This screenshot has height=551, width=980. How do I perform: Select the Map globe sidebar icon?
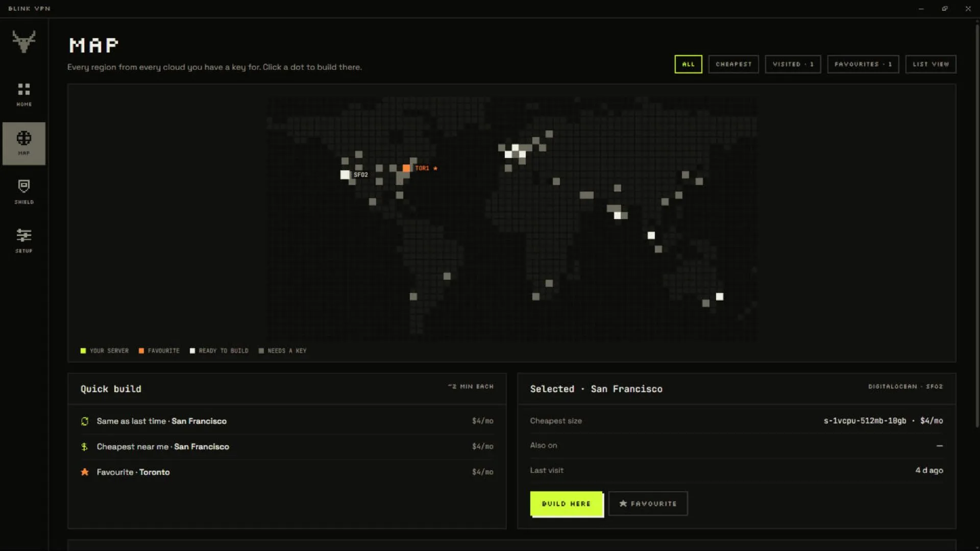[23, 138]
